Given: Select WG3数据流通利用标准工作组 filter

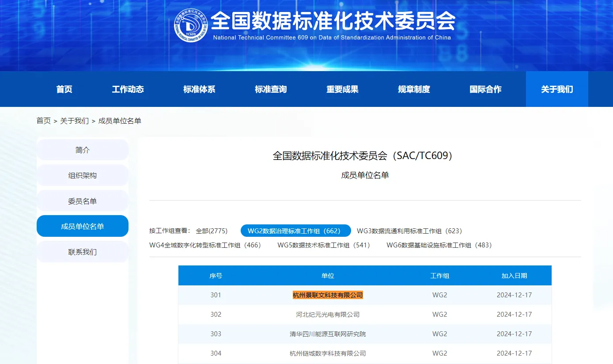Looking at the screenshot, I should (409, 231).
